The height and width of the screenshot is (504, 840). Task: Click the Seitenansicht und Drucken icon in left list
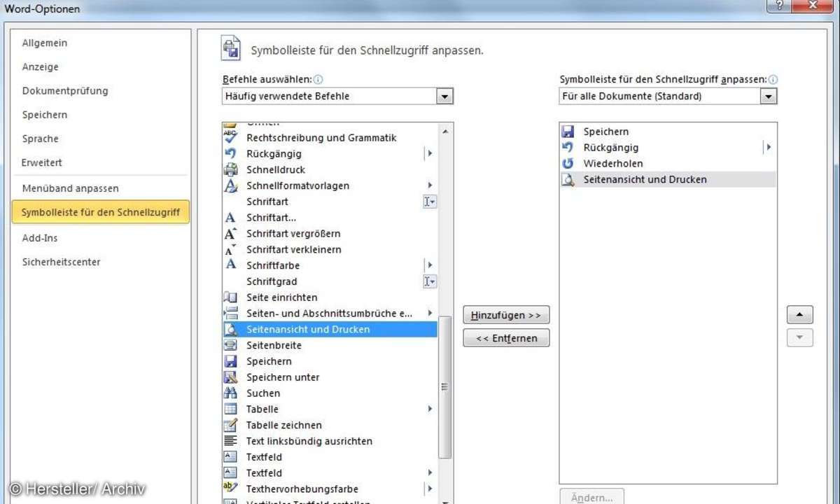pos(230,329)
